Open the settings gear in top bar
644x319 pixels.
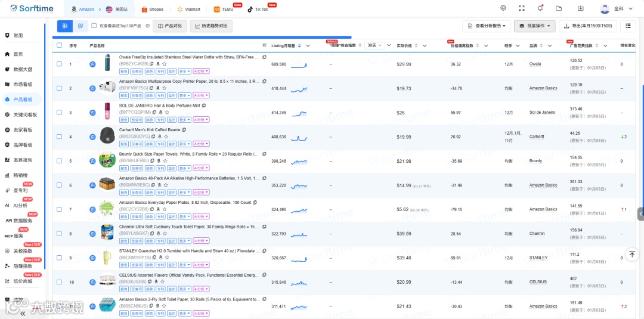click(x=503, y=8)
